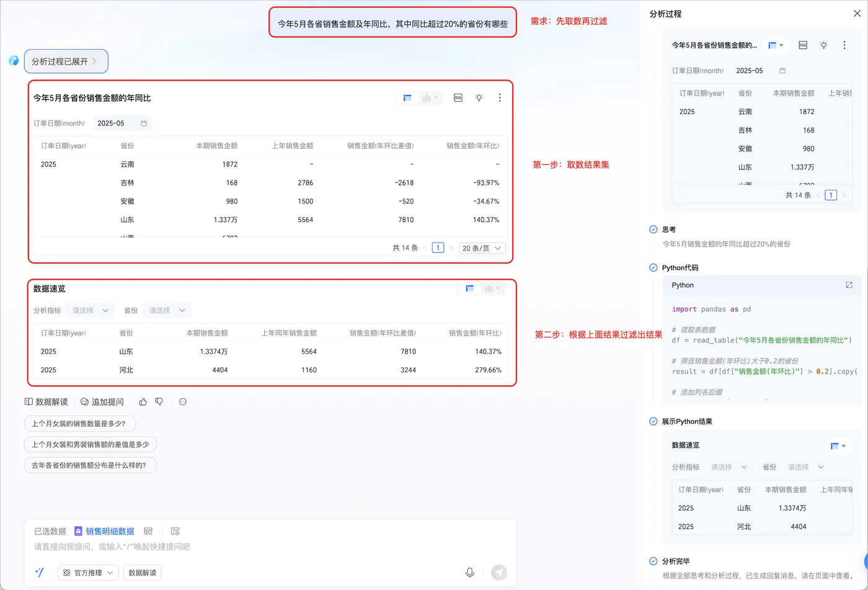Click 数据解读 link below the answer
Screen dimensions: 868x590
(46, 402)
